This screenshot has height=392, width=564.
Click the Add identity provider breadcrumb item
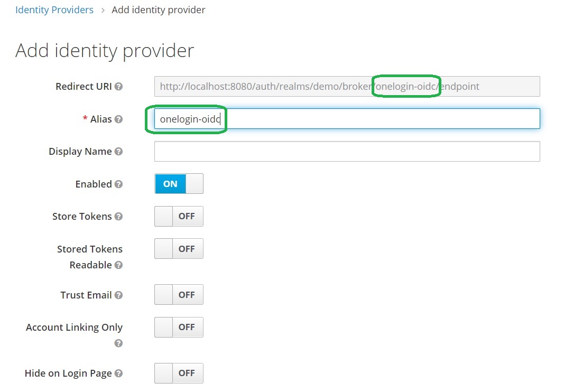tap(159, 10)
